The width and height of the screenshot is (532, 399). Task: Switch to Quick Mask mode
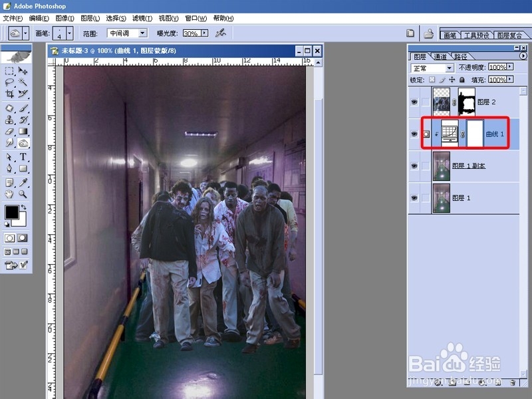click(23, 238)
